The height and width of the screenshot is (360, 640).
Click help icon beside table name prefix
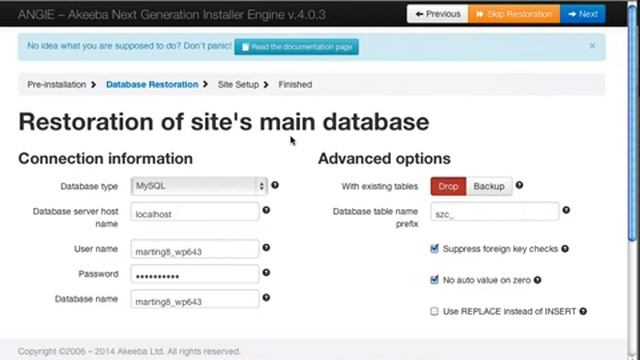click(566, 210)
